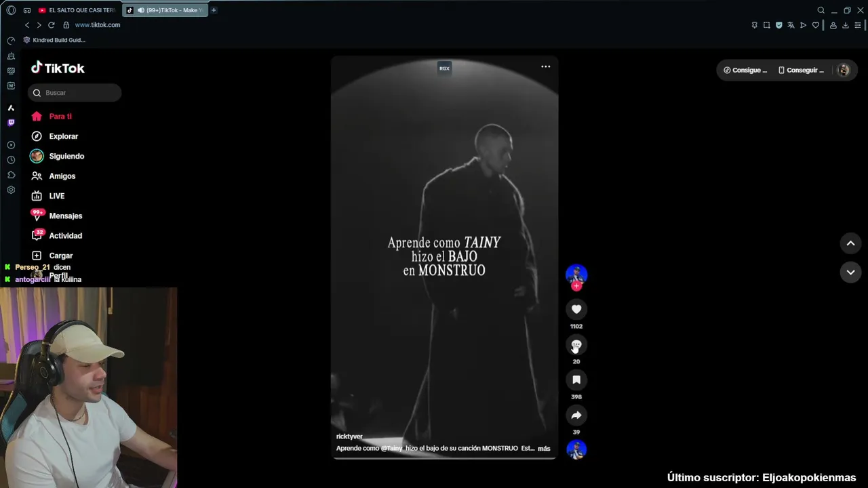Screen dimensions: 868x488
Task: Open browsing history clock in sidebar
Action: [11, 160]
